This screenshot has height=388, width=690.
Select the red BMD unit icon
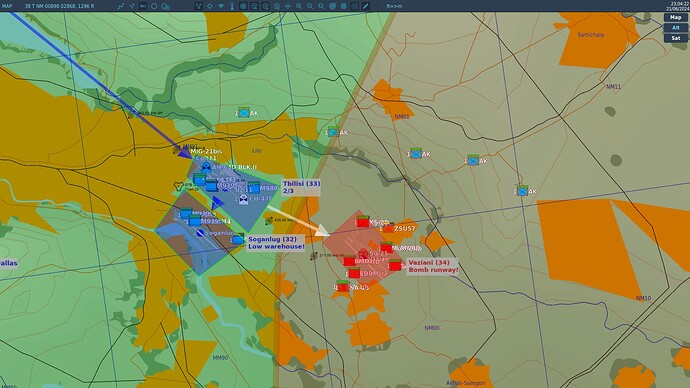(349, 261)
